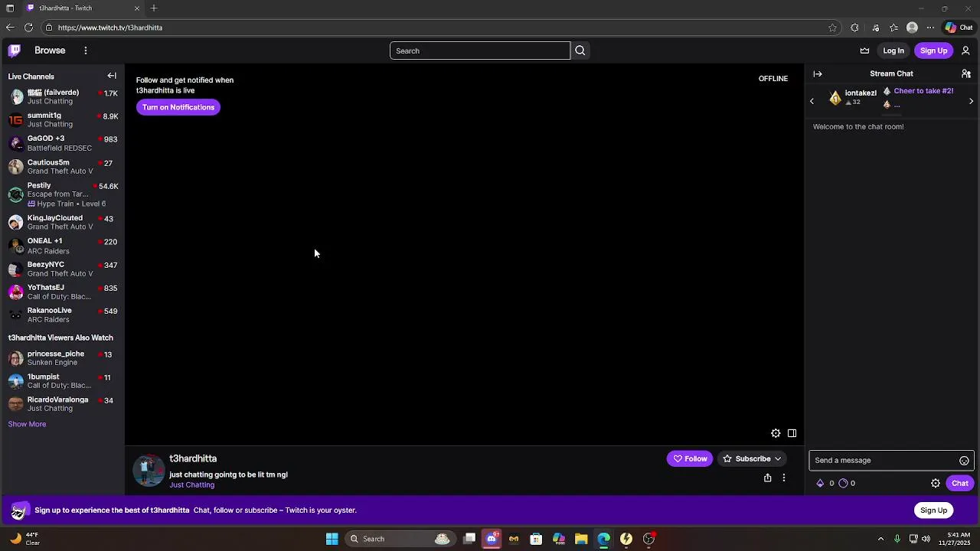Viewport: 980px width, 551px height.
Task: Open Copilot Chat in browser toolbar
Action: 959,28
